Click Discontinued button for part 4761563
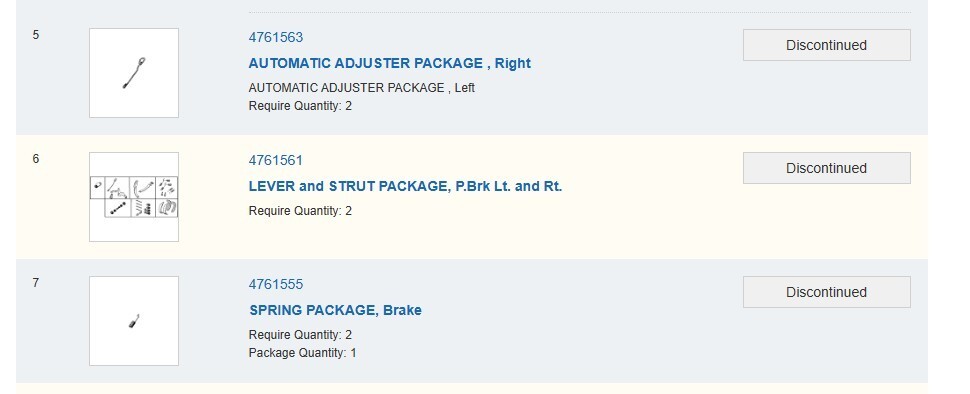The height and width of the screenshot is (394, 970). pos(826,45)
